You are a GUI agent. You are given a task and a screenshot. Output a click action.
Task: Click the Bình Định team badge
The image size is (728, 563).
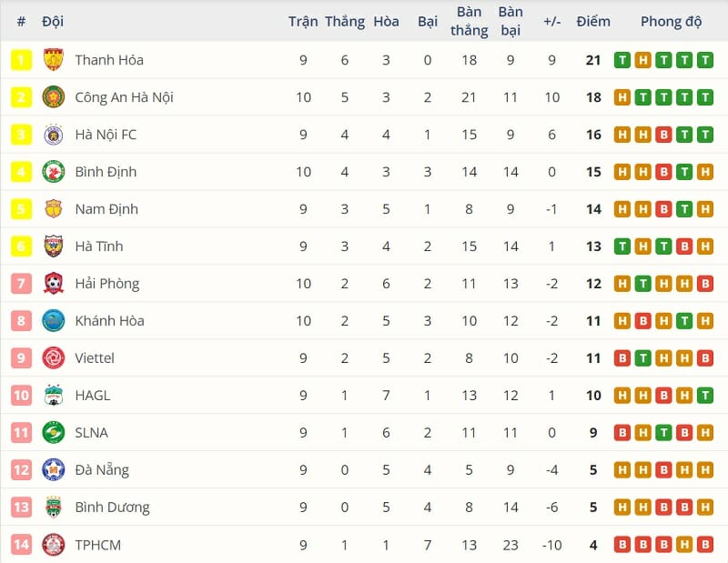click(53, 172)
